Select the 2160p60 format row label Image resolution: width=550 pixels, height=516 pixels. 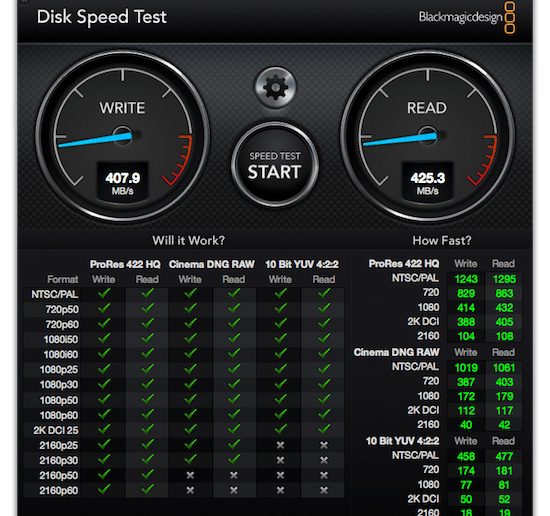pos(59,490)
